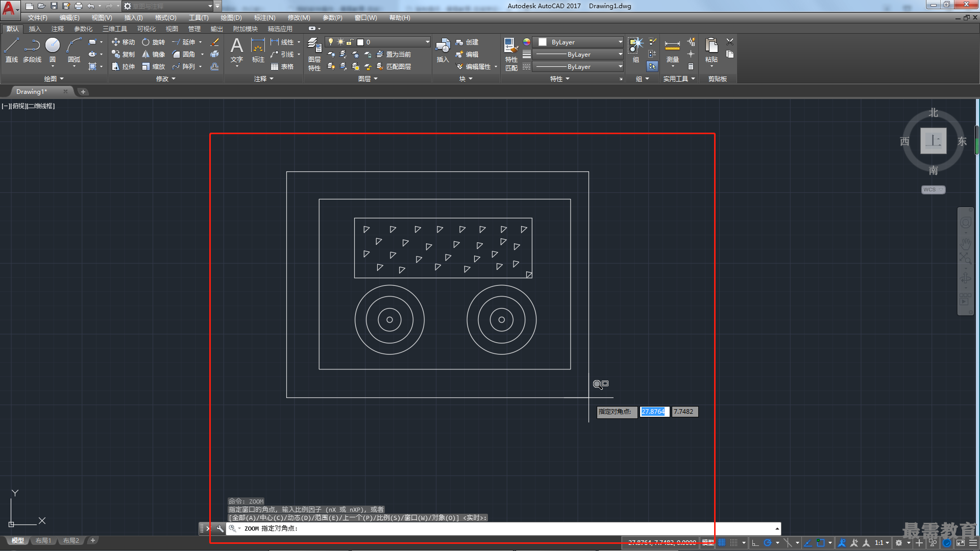Click Match Properties (特性匹配) tool
This screenshot has height=551, width=980.
click(x=511, y=54)
